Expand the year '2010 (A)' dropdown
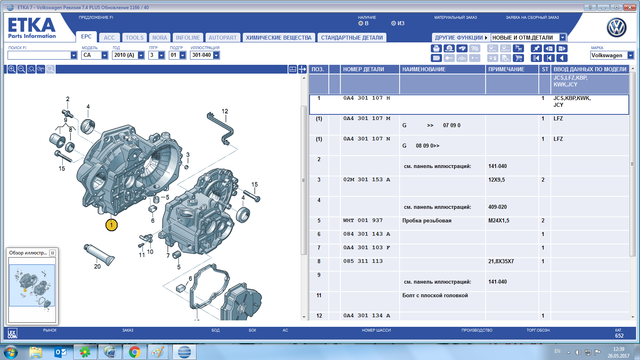640x360 pixels. [141, 55]
